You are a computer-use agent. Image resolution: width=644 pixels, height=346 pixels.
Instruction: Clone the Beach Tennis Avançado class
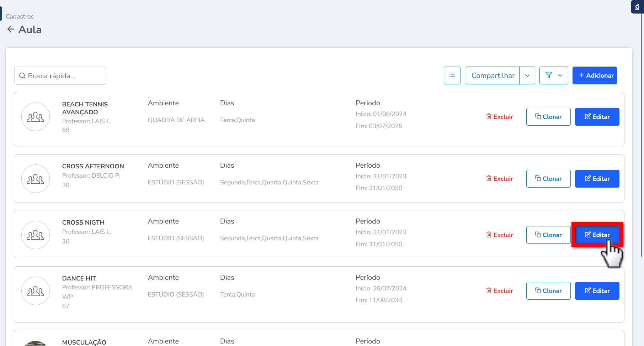pyautogui.click(x=548, y=117)
